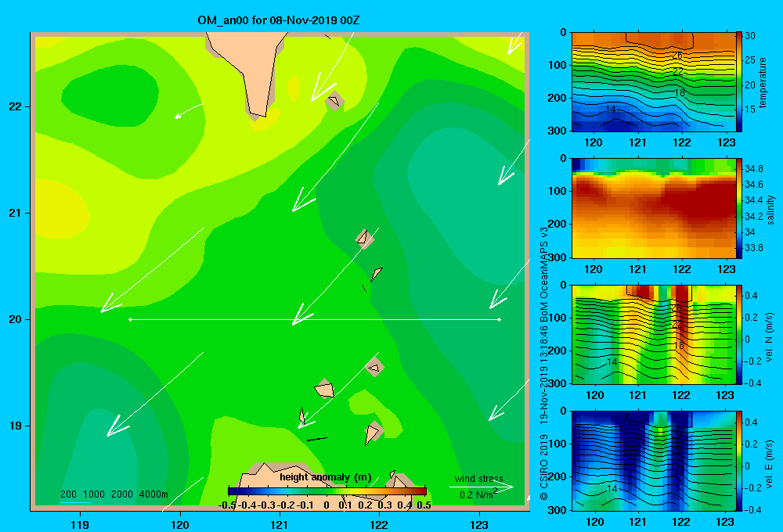Click the CSIRO BoM OceanMAPS copyright text
This screenshot has width=783, height=532.
(544, 363)
